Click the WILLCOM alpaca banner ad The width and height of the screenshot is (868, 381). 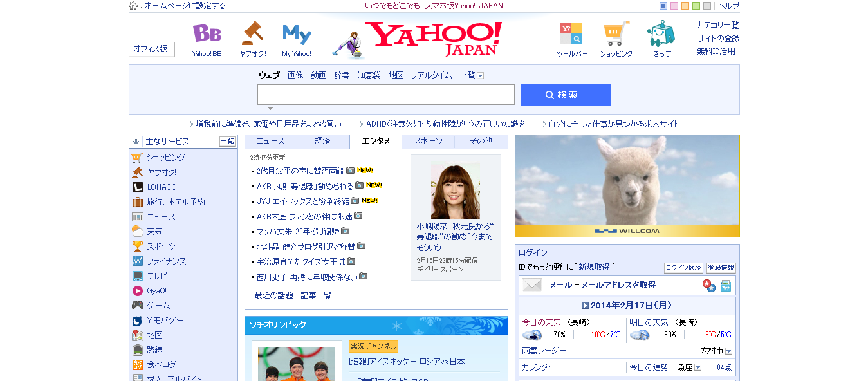tap(627, 186)
